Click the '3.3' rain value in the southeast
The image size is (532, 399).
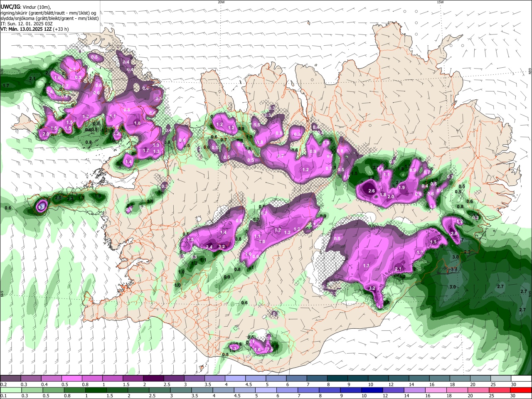tap(453, 270)
